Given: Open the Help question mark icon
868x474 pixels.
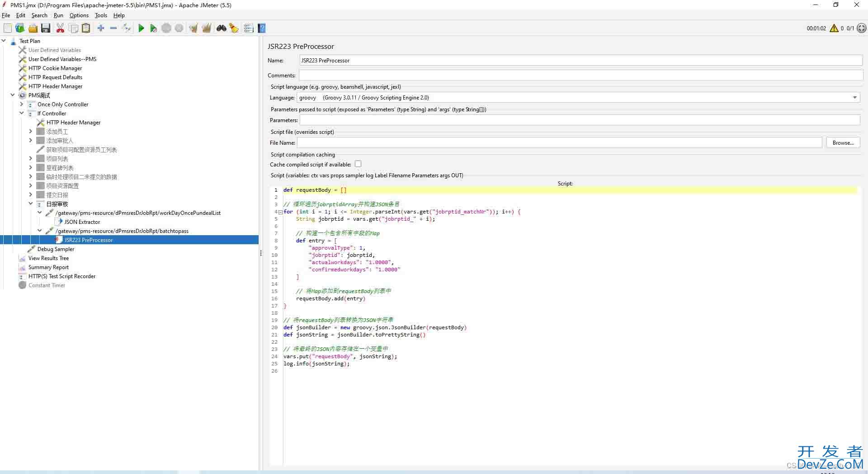Looking at the screenshot, I should point(261,28).
